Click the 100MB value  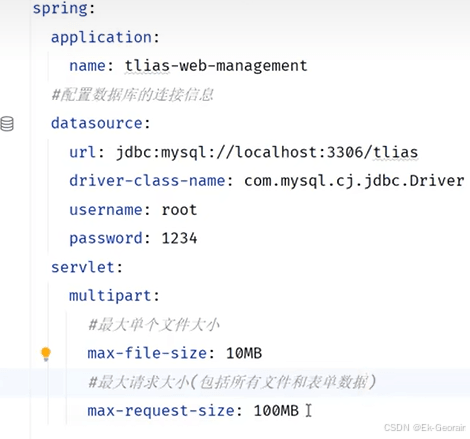point(276,411)
